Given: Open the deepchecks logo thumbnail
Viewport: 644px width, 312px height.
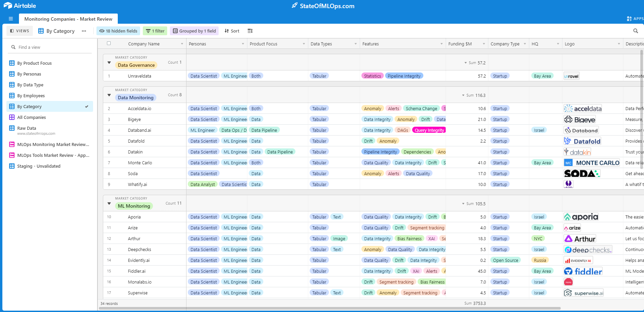Looking at the screenshot, I should pos(588,249).
